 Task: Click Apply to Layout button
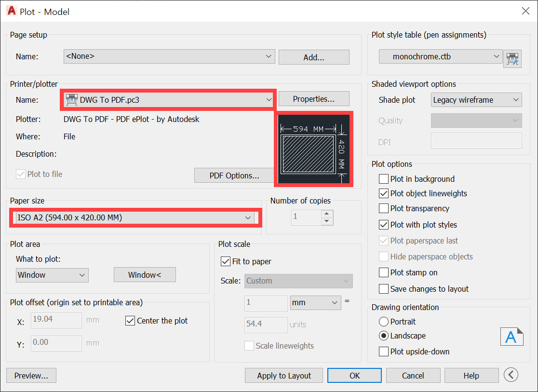click(x=284, y=376)
